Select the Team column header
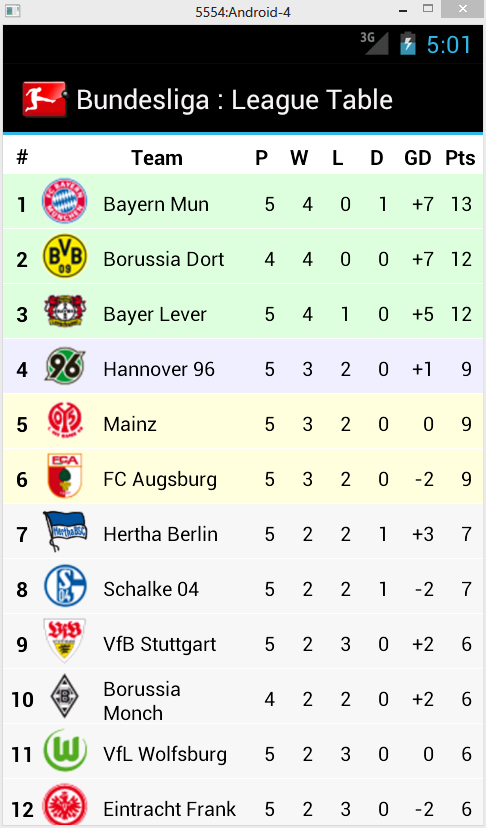 [157, 157]
